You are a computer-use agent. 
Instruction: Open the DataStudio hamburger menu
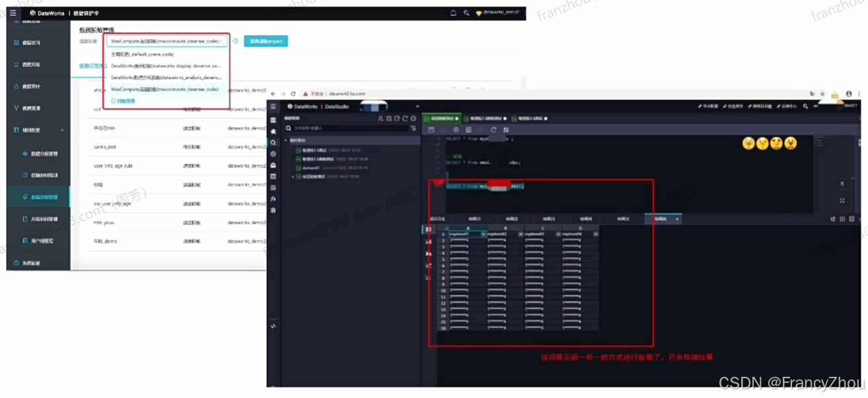click(273, 106)
